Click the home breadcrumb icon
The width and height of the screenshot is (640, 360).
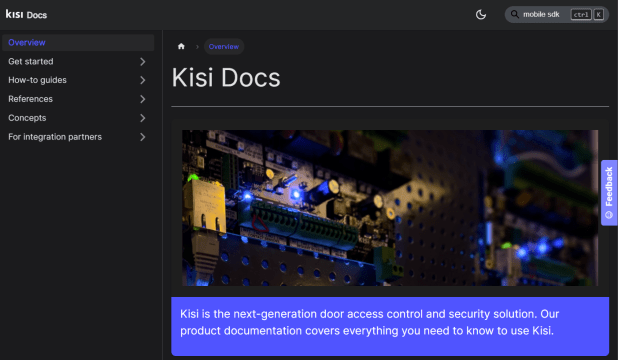pyautogui.click(x=181, y=46)
